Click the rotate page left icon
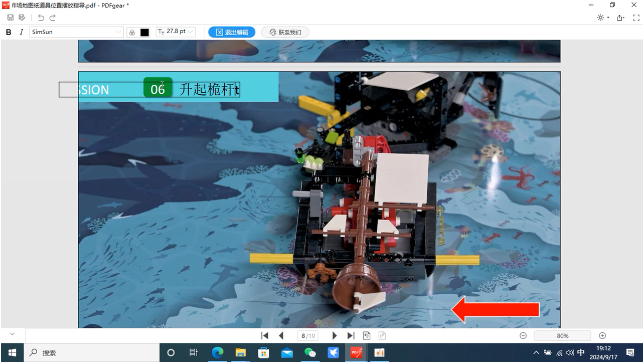This screenshot has height=362, width=644. pyautogui.click(x=367, y=335)
